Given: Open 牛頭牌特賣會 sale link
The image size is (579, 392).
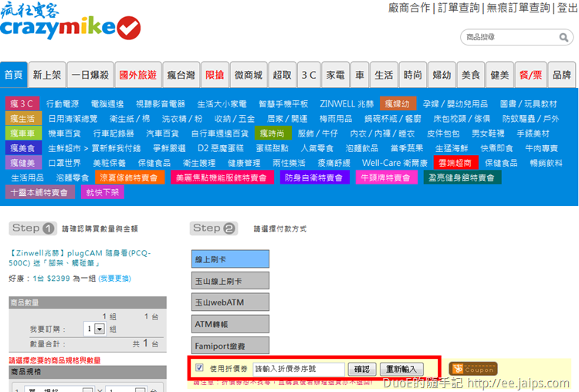Looking at the screenshot, I should [x=386, y=177].
